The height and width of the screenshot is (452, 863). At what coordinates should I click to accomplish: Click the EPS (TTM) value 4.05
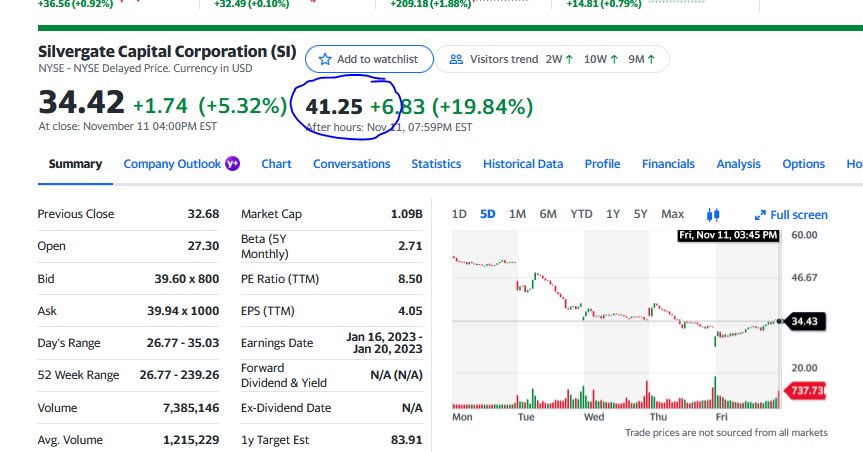coord(411,311)
